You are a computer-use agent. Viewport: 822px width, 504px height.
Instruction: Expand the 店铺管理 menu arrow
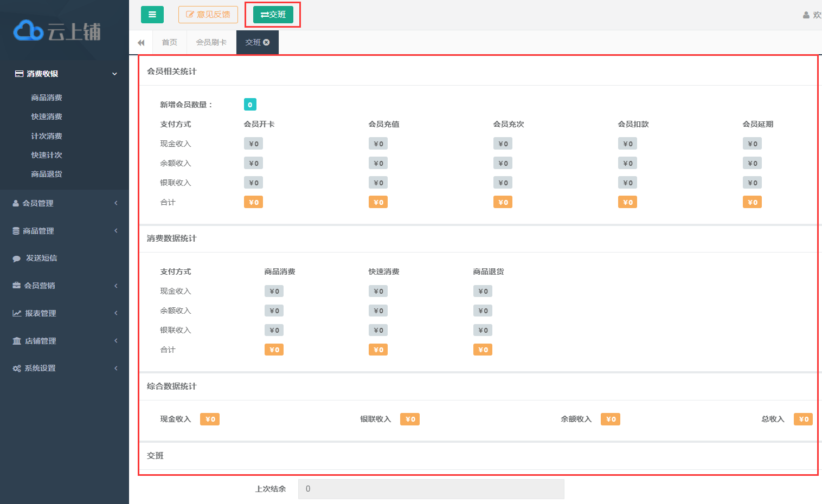pyautogui.click(x=115, y=340)
